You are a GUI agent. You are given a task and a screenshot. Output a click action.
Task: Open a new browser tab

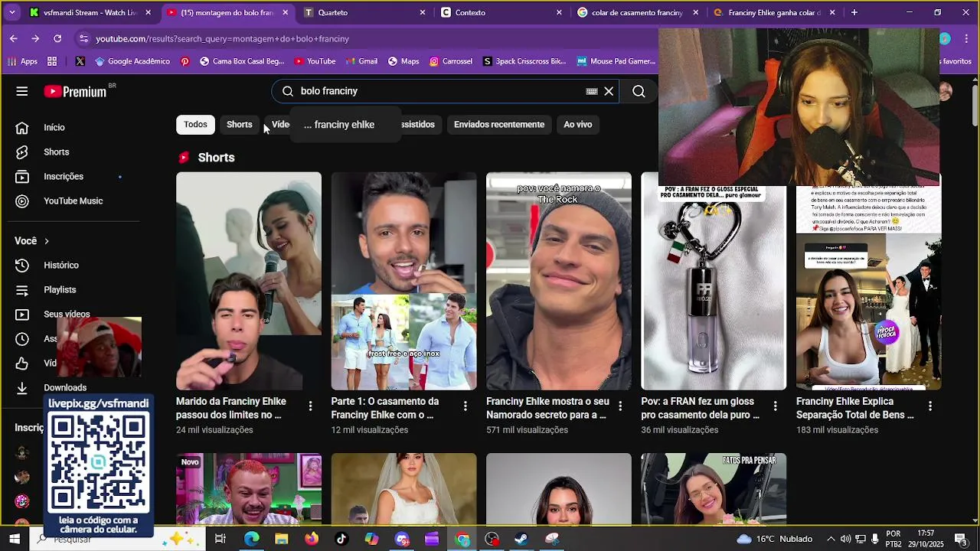pyautogui.click(x=854, y=12)
